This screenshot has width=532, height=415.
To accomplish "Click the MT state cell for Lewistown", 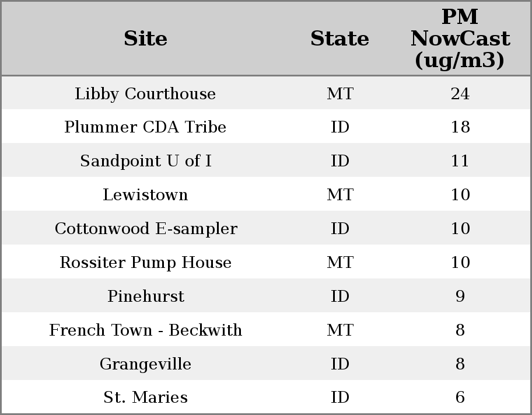I will click(x=339, y=195).
